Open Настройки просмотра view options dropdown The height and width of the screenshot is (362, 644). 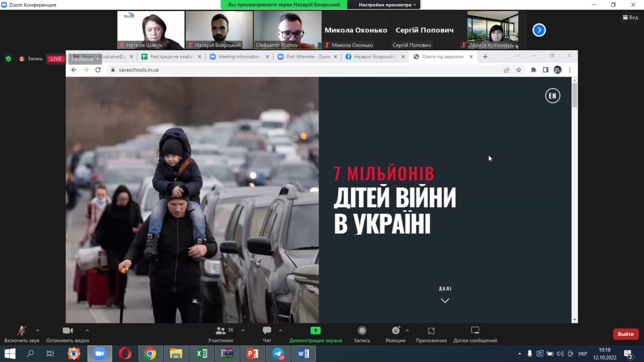[387, 5]
